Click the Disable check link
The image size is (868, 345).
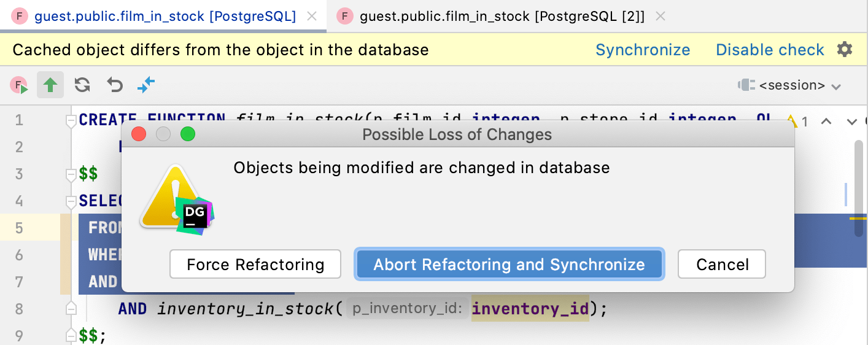click(x=770, y=50)
